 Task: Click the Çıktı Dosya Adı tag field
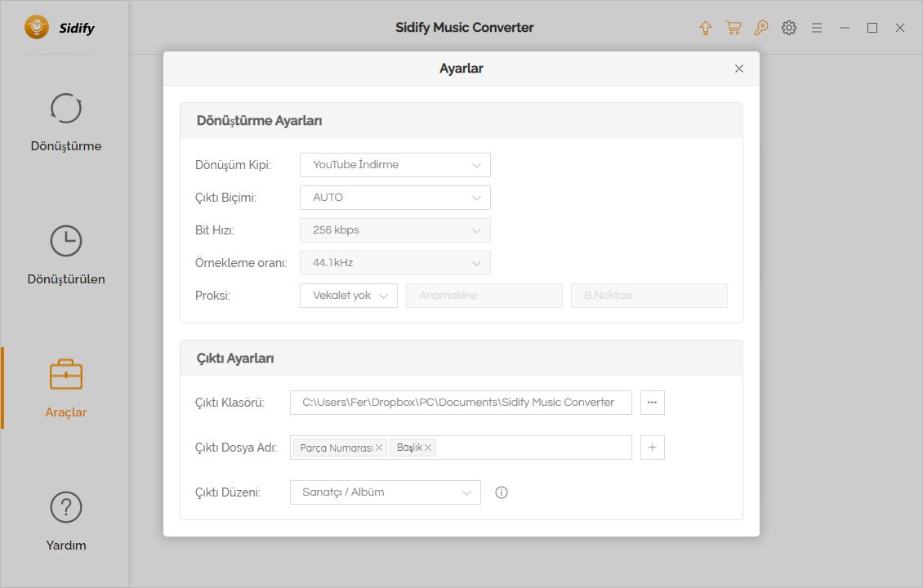click(461, 448)
